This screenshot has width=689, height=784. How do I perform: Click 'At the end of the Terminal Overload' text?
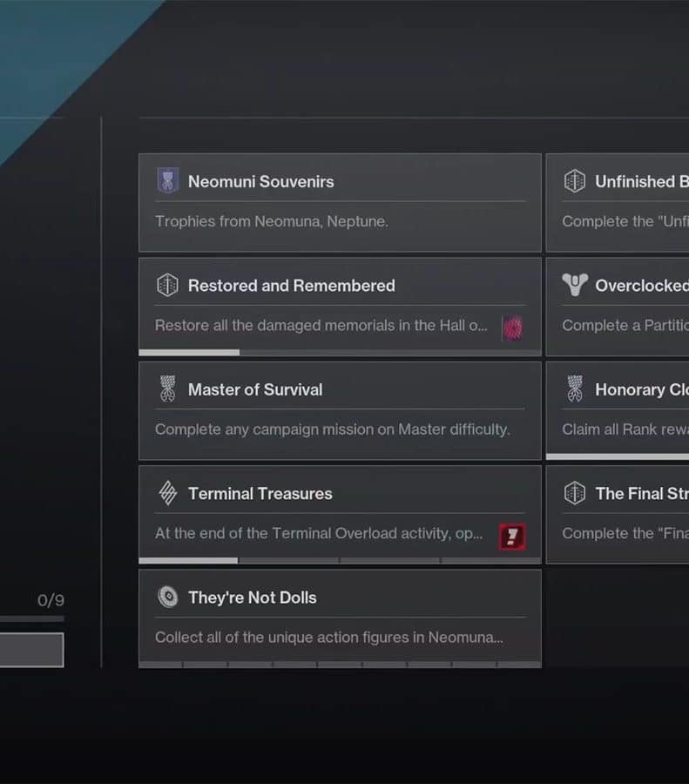(319, 533)
